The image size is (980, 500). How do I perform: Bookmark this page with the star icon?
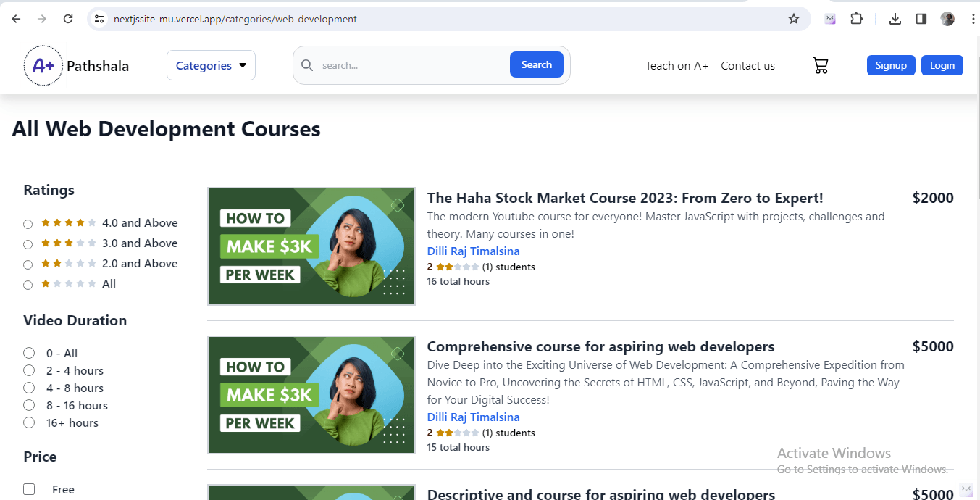coord(794,19)
